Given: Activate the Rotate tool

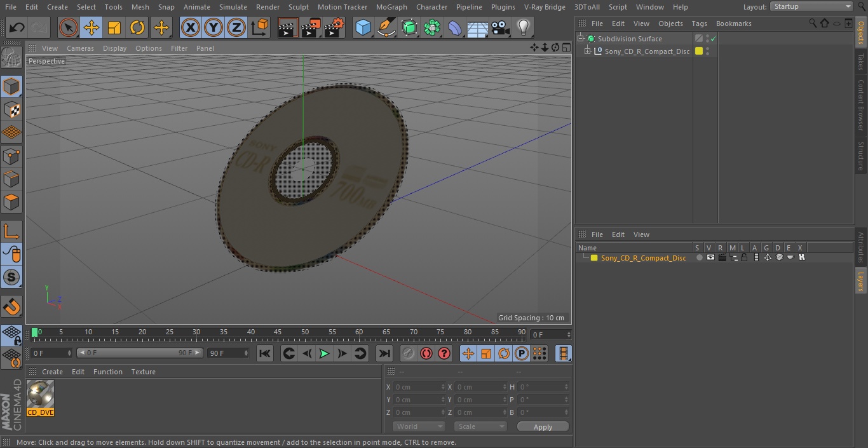Looking at the screenshot, I should (137, 28).
